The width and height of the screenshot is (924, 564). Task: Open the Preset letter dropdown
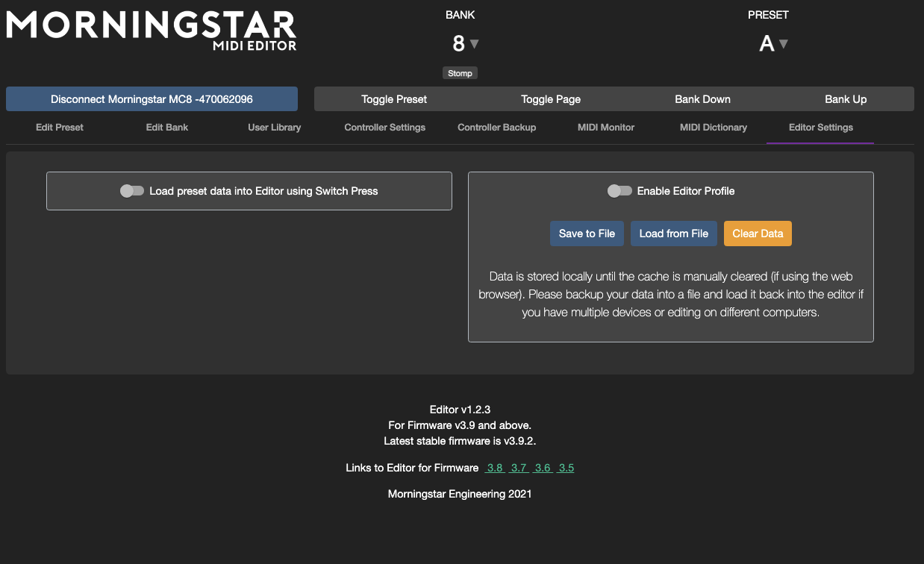[773, 44]
